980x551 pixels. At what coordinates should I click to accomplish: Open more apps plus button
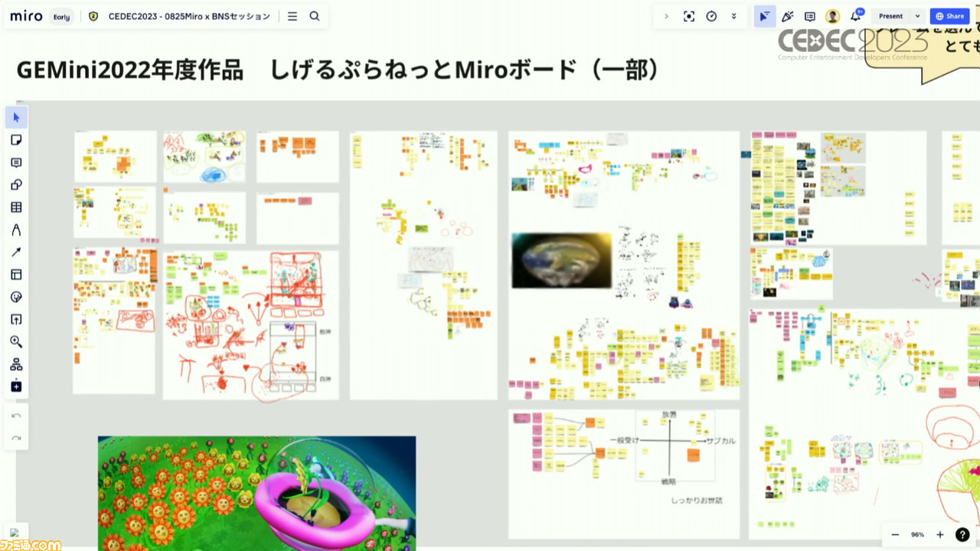[16, 386]
